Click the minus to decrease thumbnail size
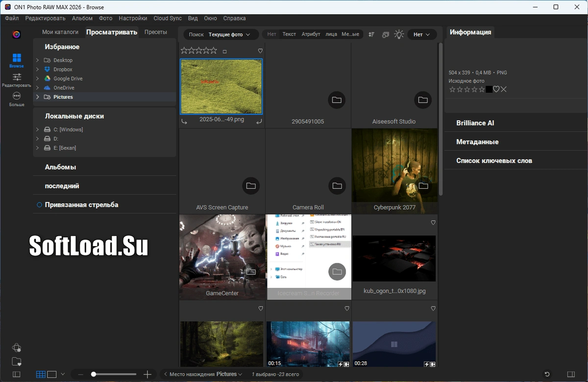588x382 pixels. 81,374
